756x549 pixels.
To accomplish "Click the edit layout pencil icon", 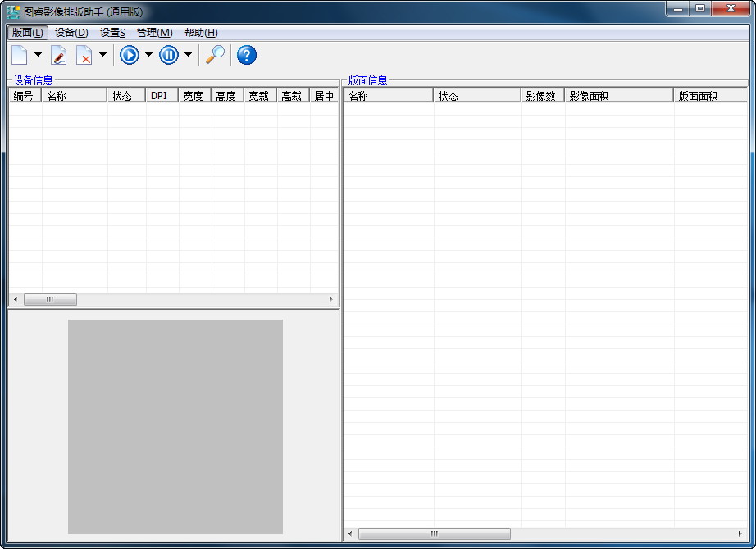I will click(58, 55).
